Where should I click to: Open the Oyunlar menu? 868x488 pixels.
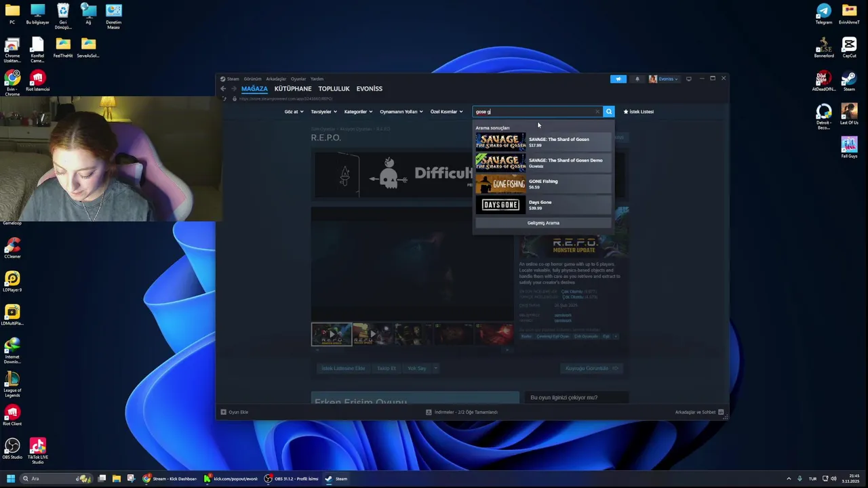coord(298,79)
